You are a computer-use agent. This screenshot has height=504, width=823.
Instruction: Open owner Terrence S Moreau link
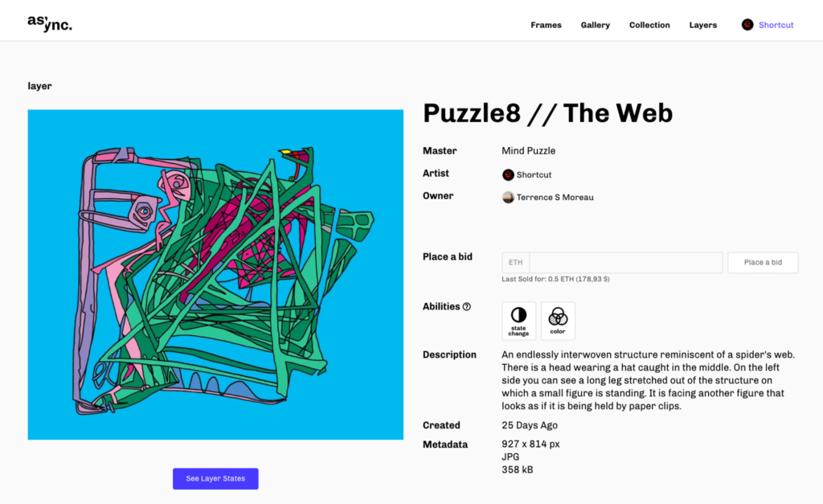click(555, 198)
